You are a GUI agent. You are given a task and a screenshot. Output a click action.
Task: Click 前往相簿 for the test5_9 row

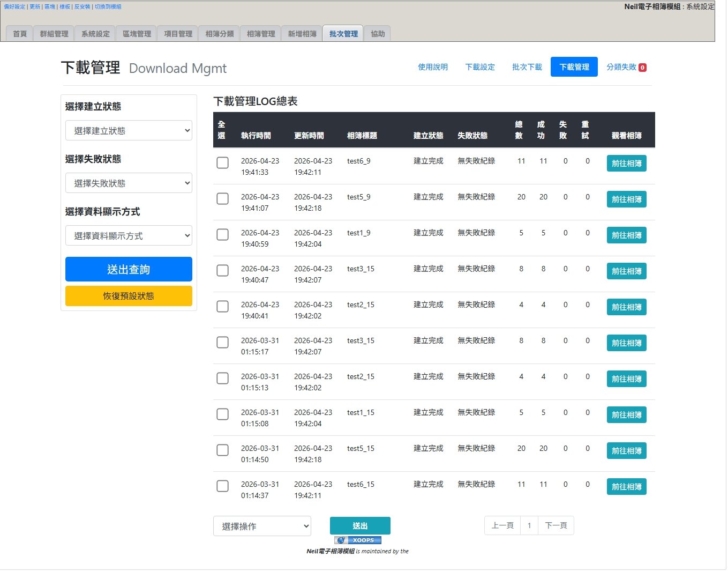[x=626, y=199]
